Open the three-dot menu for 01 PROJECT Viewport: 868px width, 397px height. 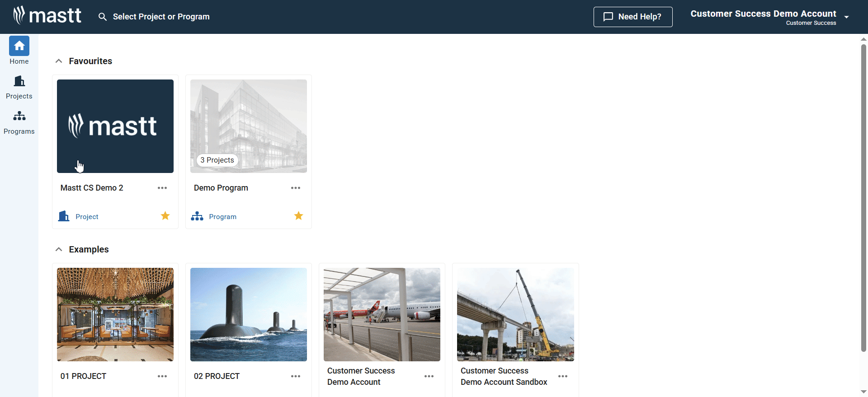[162, 376]
